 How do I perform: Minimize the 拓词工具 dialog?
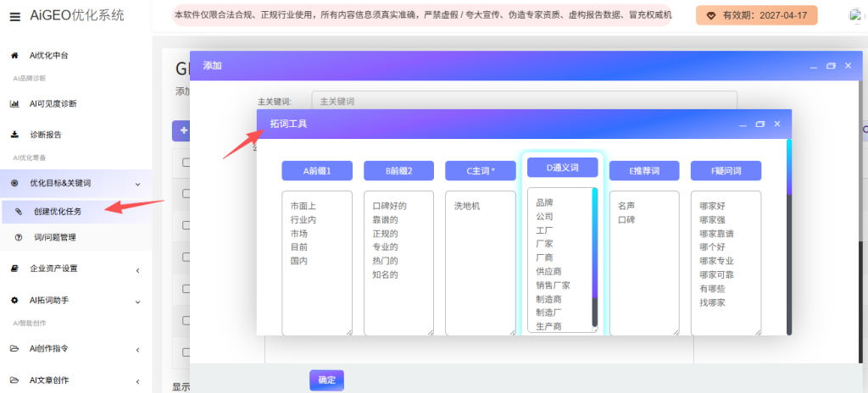(743, 125)
